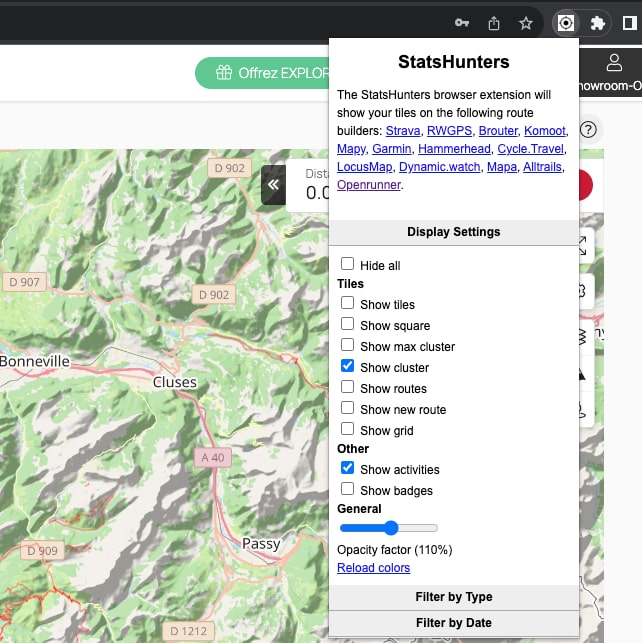642x643 pixels.
Task: Open the Garmin link
Action: pos(392,149)
